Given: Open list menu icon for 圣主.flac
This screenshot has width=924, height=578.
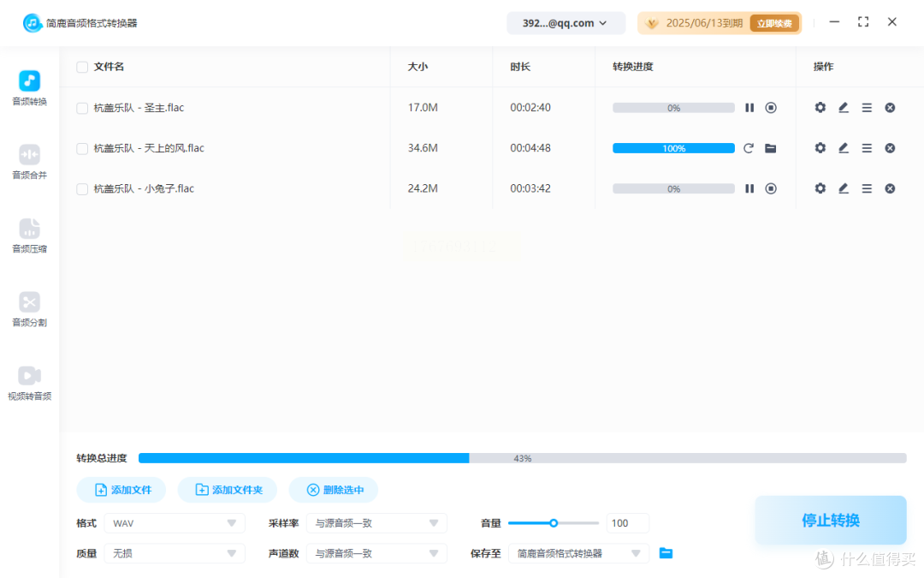Looking at the screenshot, I should (x=867, y=108).
